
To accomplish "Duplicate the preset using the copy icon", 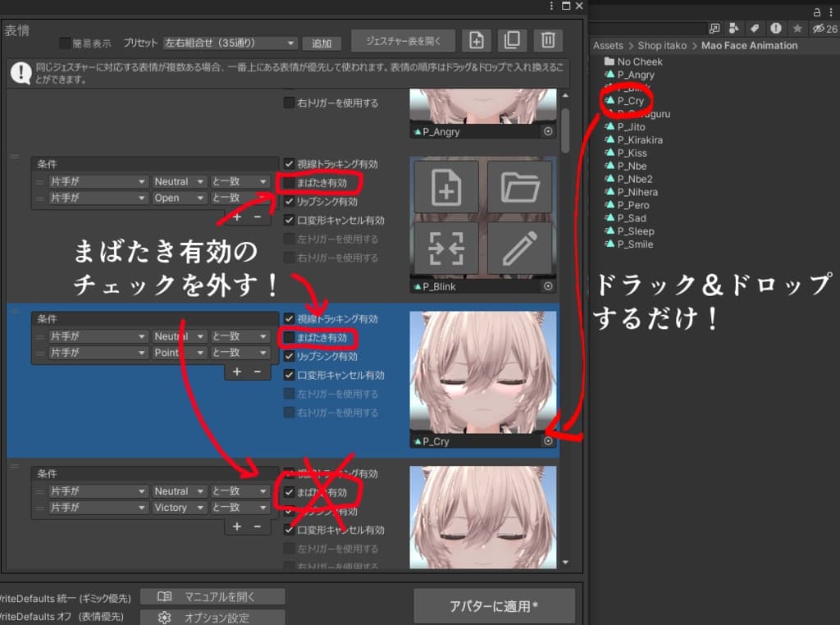I will (512, 41).
